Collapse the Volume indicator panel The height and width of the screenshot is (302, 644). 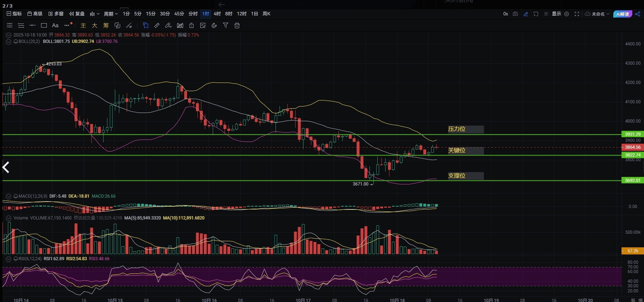[9, 218]
